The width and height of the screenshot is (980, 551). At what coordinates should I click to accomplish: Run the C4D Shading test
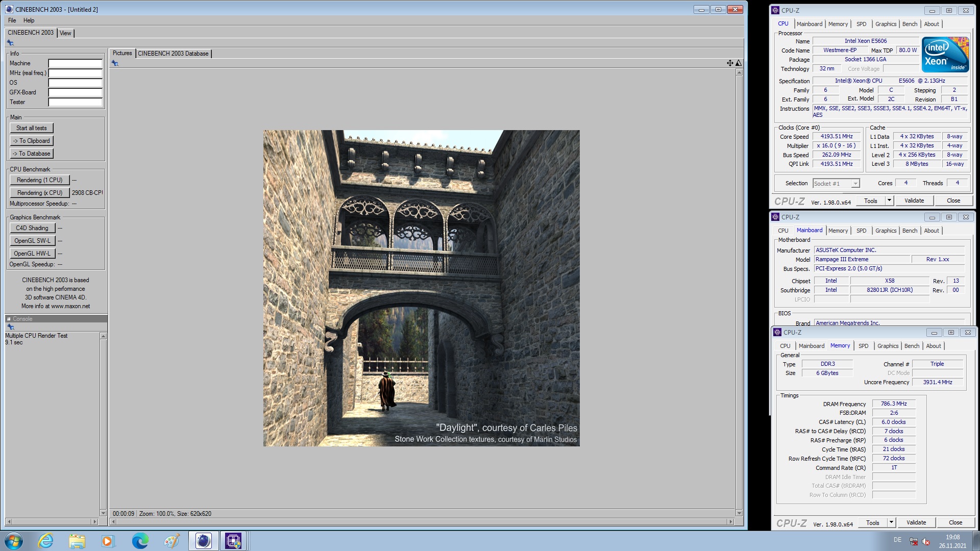[x=32, y=228]
